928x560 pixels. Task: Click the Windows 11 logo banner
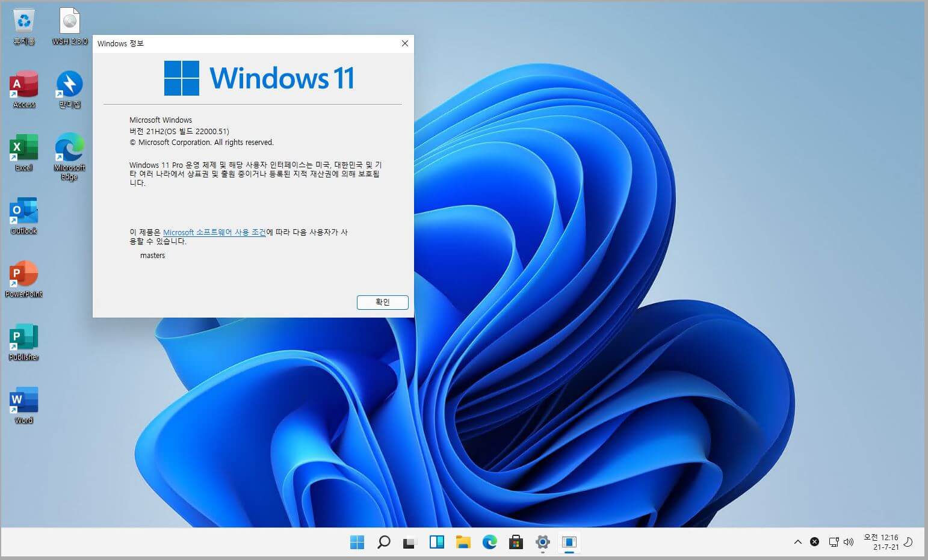click(259, 78)
